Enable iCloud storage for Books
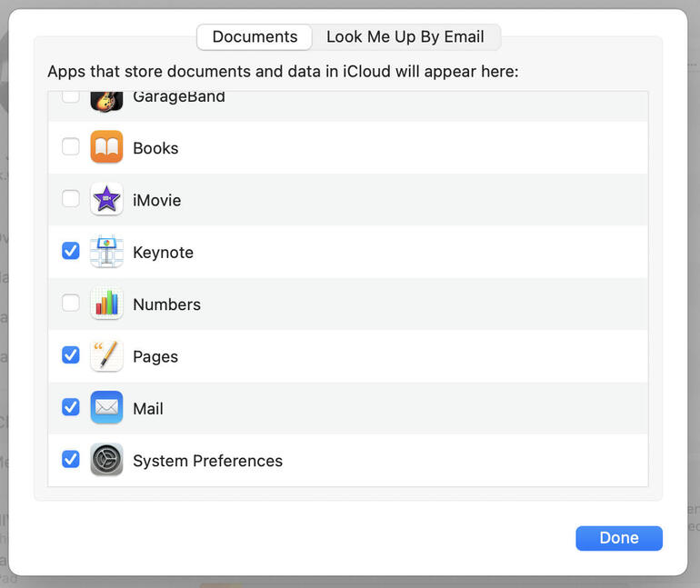This screenshot has height=588, width=700. (x=71, y=146)
